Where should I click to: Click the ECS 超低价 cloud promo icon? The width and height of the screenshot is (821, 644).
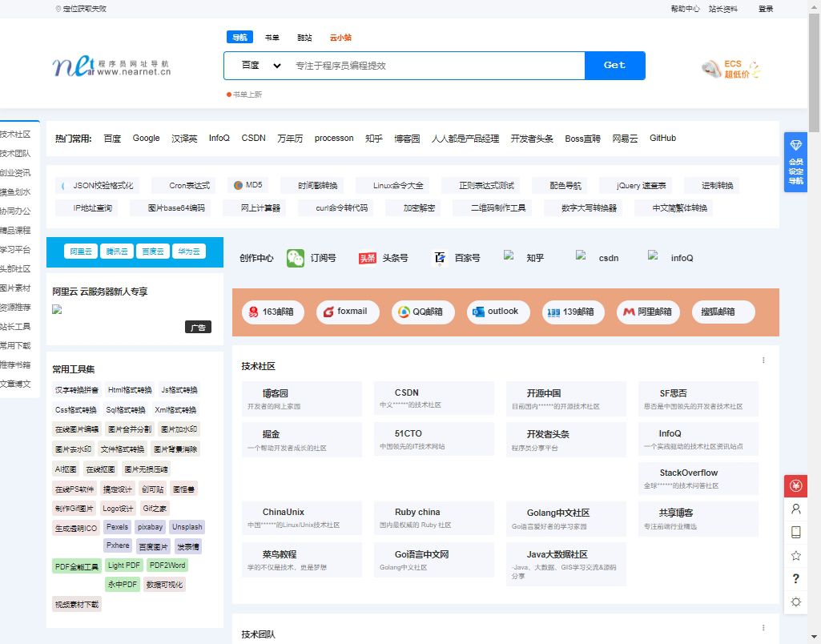731,69
